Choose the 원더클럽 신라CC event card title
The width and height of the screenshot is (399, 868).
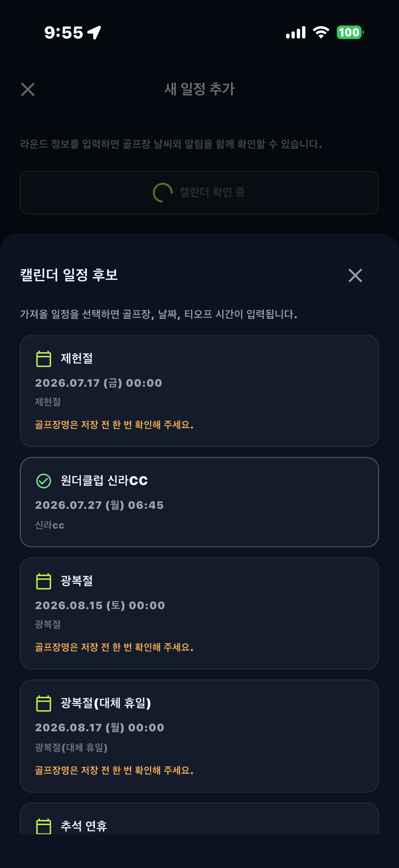[x=104, y=480]
